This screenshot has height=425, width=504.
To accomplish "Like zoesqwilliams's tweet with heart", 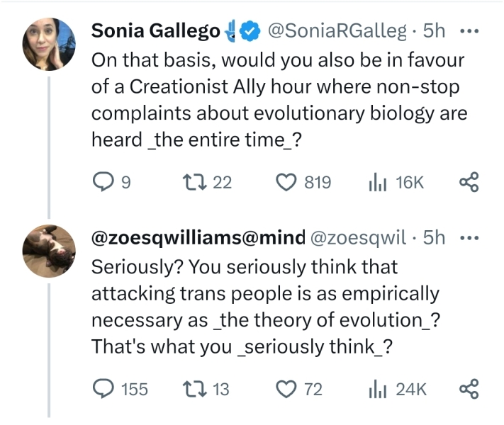I will pos(289,389).
